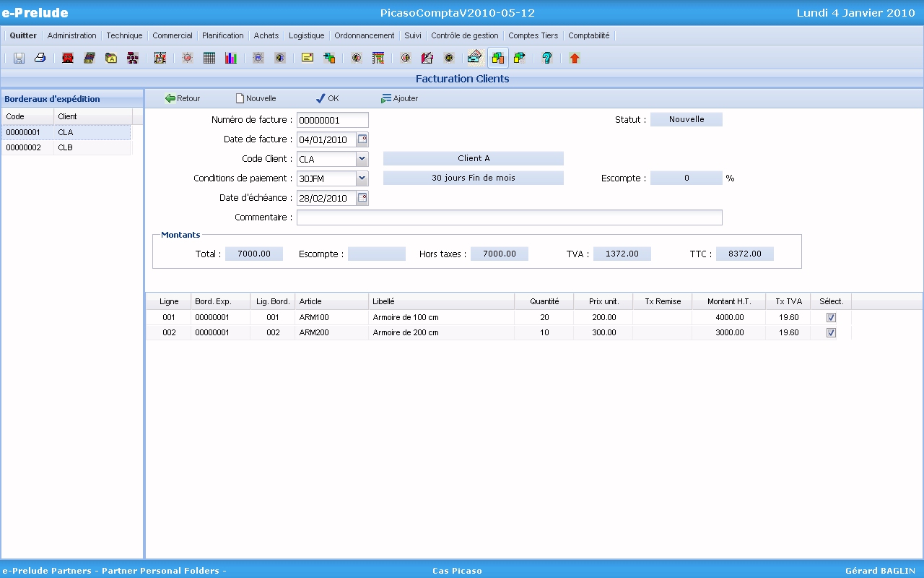
Task: Click the yellow box with letter A icon
Action: pos(111,58)
